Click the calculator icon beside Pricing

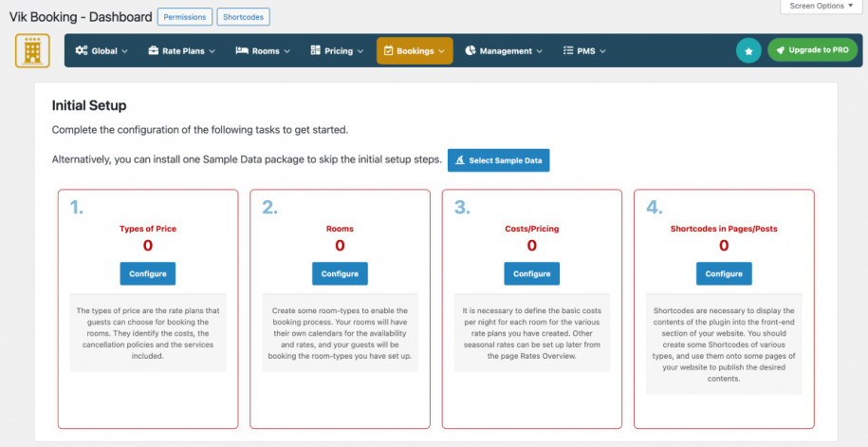[x=316, y=50]
